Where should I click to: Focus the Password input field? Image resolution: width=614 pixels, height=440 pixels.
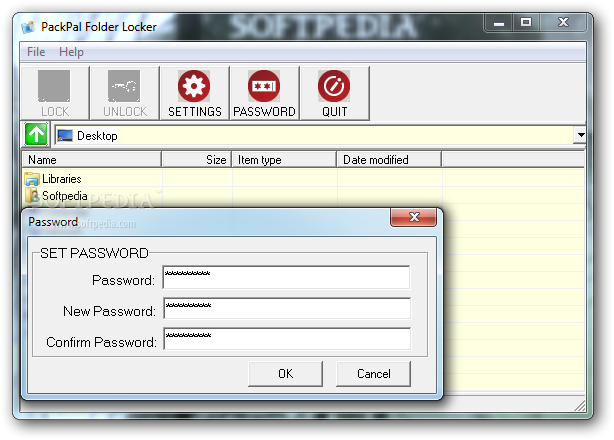286,277
